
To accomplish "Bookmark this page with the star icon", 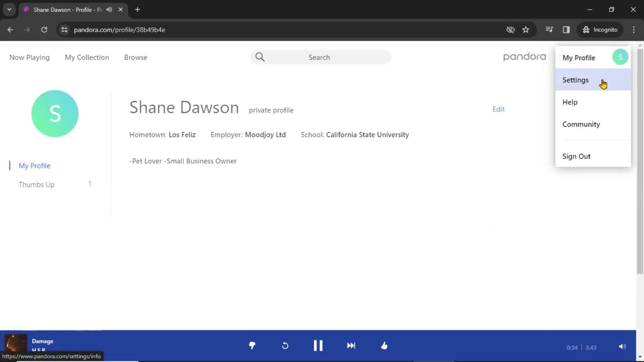I will [x=526, y=29].
